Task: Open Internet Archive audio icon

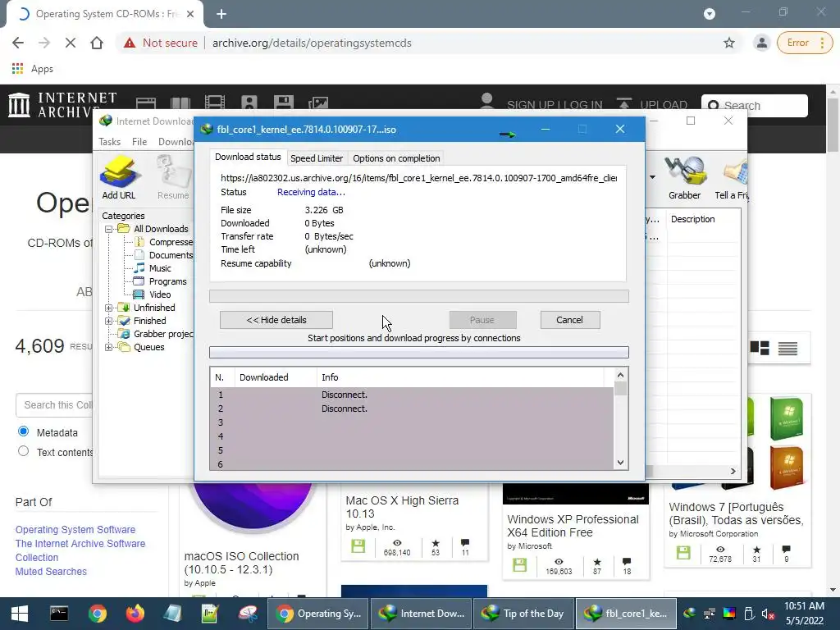Action: [249, 102]
